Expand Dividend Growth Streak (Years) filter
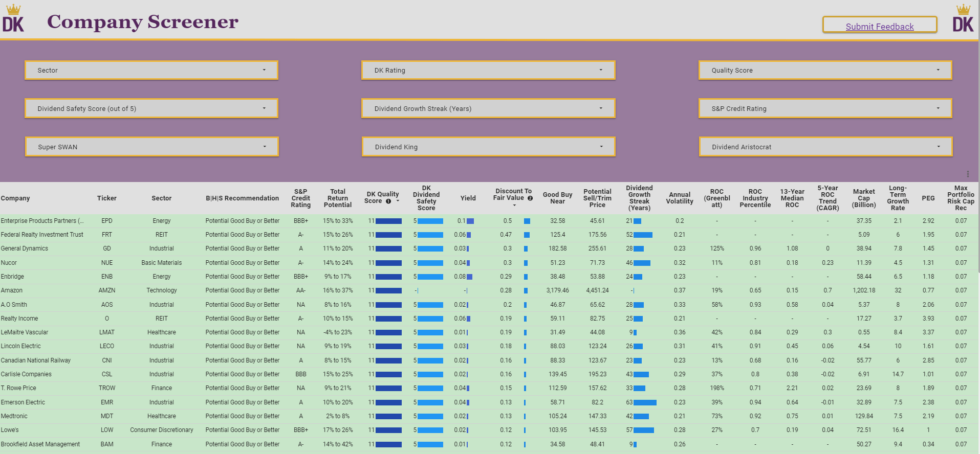980x454 pixels. tap(488, 108)
